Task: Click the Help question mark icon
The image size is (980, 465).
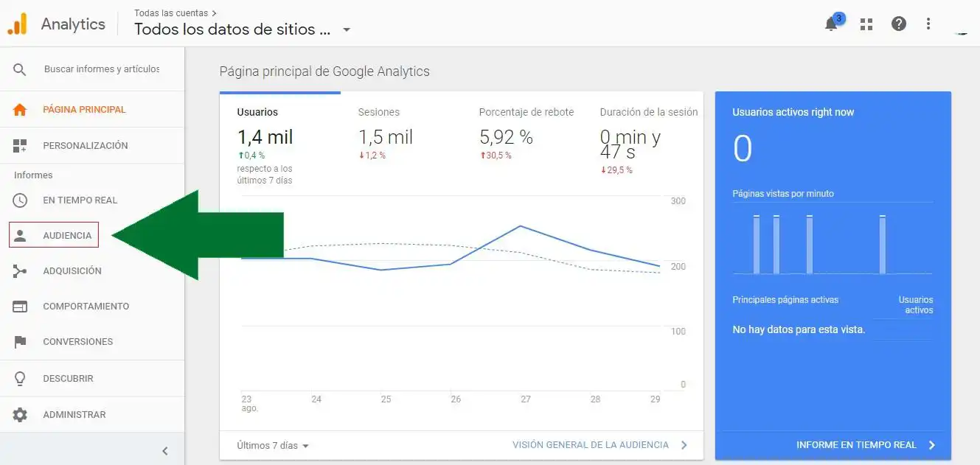Action: (x=899, y=23)
